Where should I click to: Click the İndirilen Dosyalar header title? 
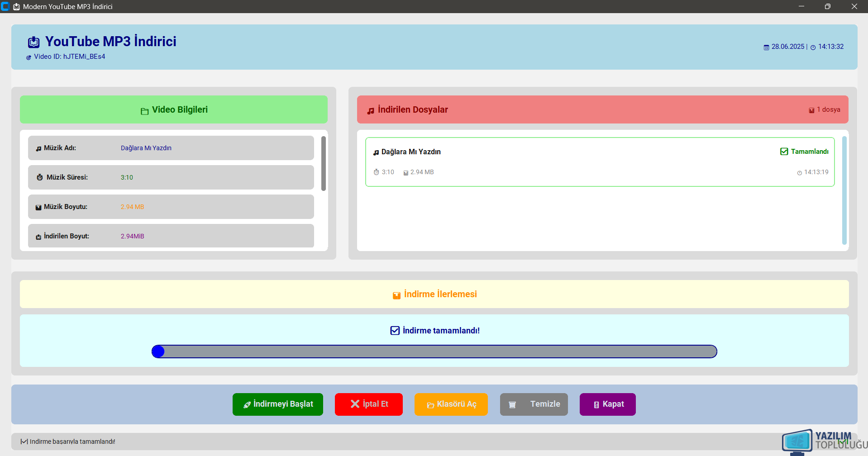coord(413,109)
